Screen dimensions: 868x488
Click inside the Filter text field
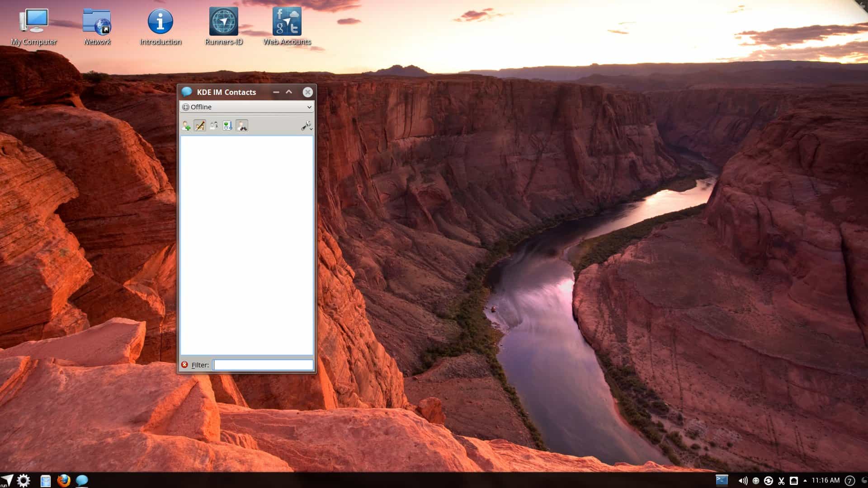[263, 365]
